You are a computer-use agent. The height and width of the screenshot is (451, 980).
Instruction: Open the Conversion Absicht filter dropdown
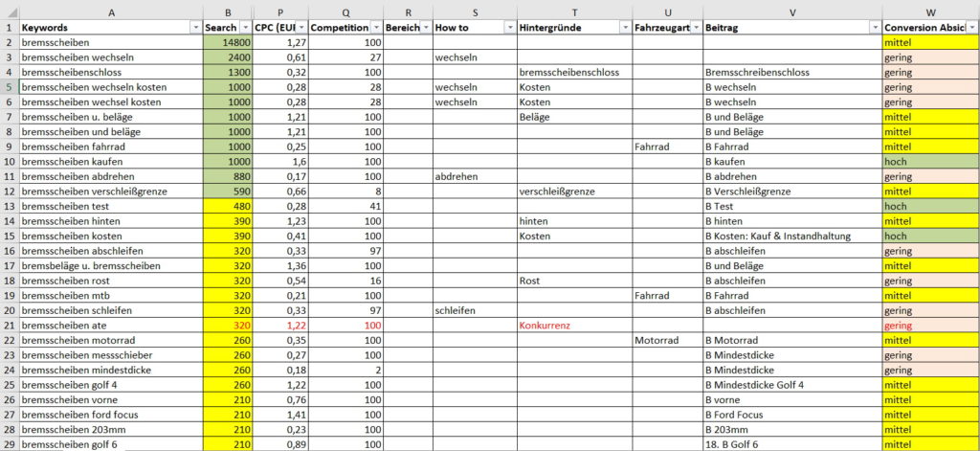[x=972, y=28]
